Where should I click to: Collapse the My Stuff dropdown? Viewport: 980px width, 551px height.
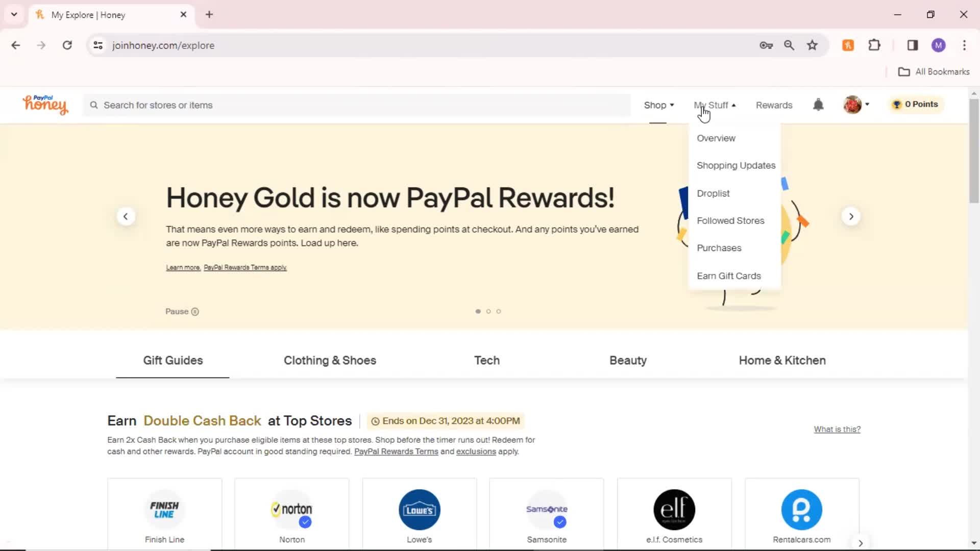[x=715, y=105]
